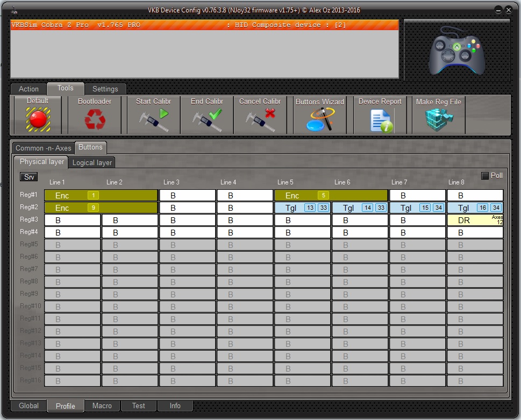This screenshot has height=420, width=521.
Task: Click Reg#3 Line 1 B cell
Action: coord(73,220)
